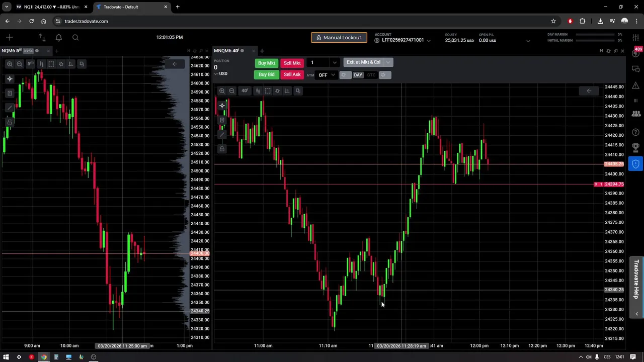Change candlestick chart type on NQM6 chart

tap(41, 64)
